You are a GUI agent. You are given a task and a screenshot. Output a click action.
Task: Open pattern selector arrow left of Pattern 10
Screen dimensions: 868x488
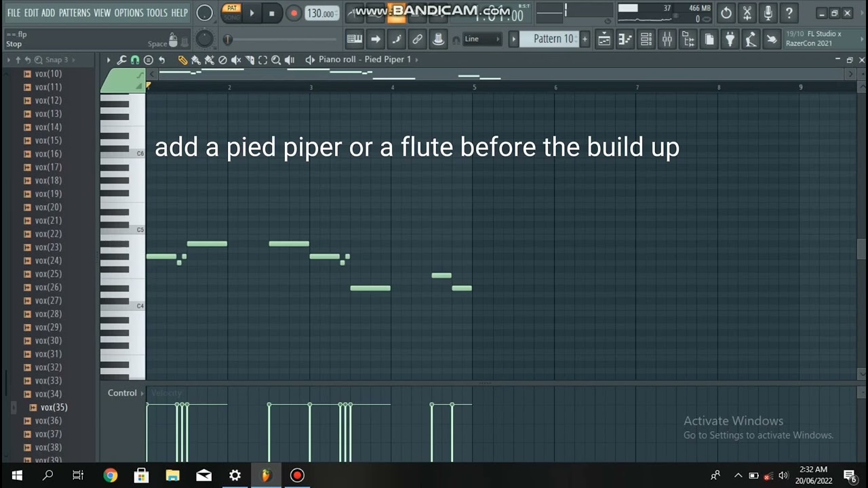tap(513, 39)
